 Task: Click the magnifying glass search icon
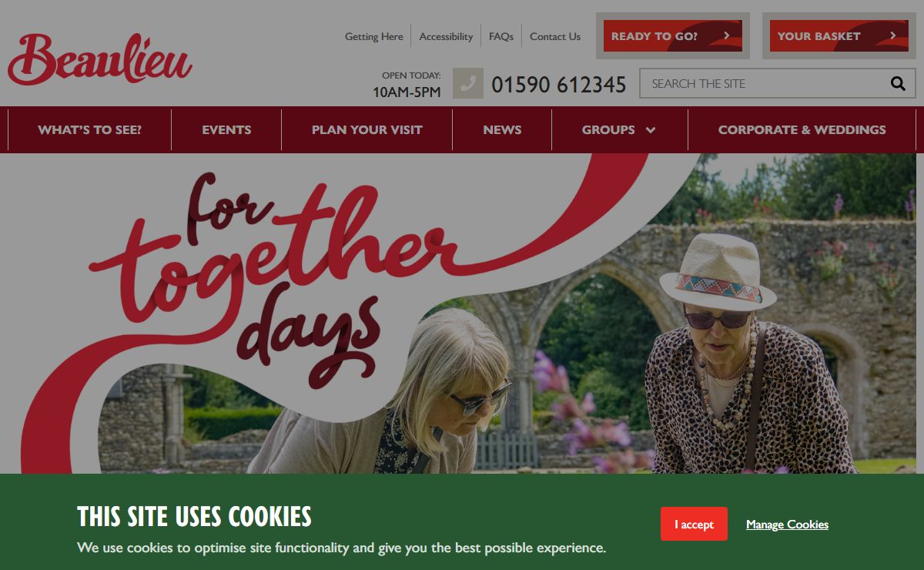[898, 83]
